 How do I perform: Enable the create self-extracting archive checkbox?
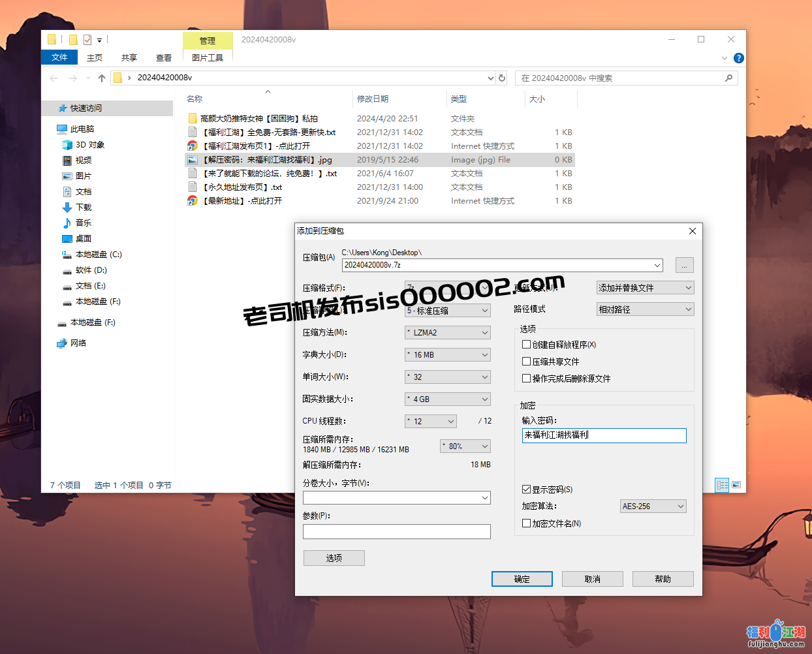coord(526,345)
